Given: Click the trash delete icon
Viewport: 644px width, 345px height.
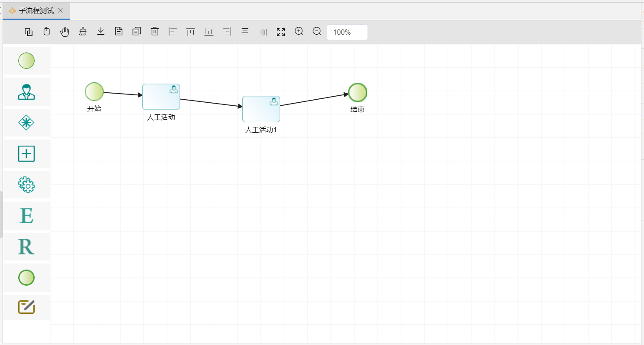Looking at the screenshot, I should 155,32.
